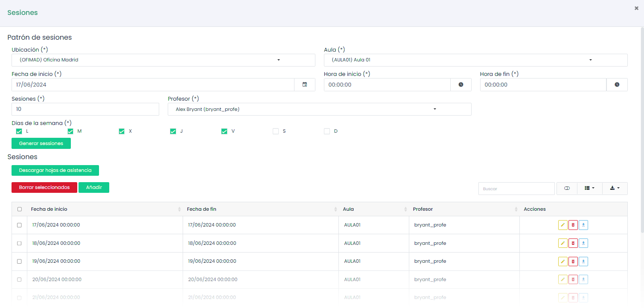644x308 pixels.
Task: Click the Borrar seleccionados button
Action: click(x=44, y=188)
